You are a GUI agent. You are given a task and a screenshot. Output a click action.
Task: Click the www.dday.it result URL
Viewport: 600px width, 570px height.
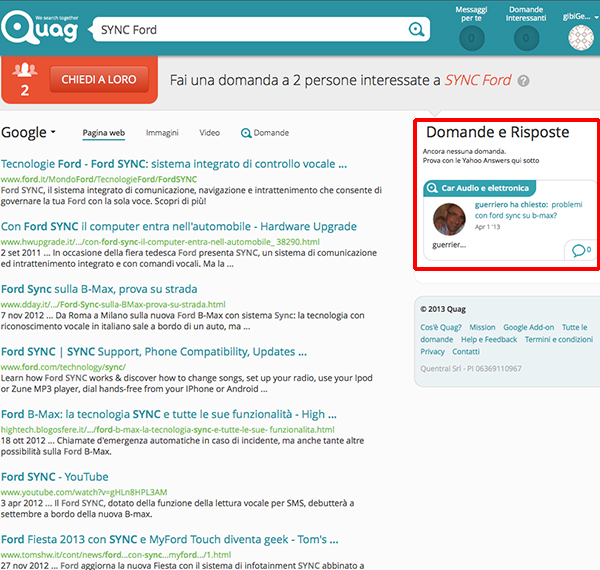pos(113,305)
